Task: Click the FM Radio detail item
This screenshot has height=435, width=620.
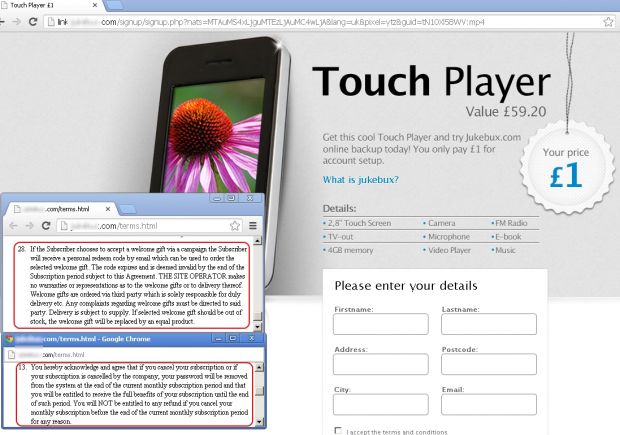Action: [x=509, y=223]
